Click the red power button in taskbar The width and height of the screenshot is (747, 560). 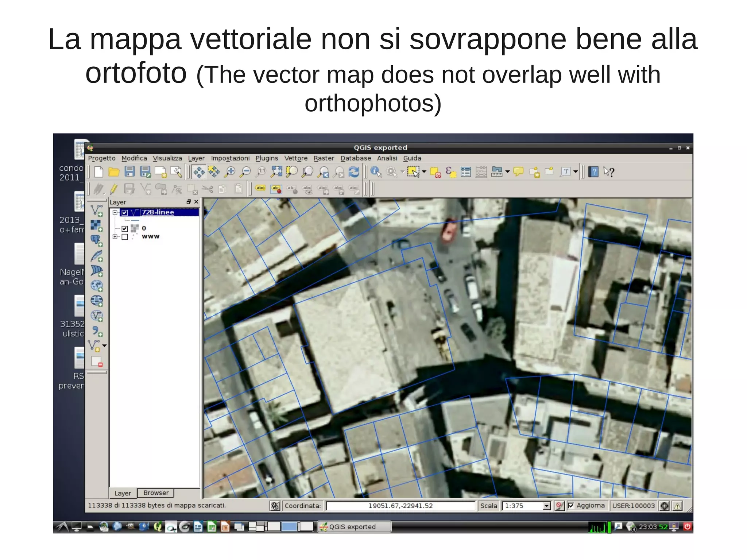tap(687, 526)
